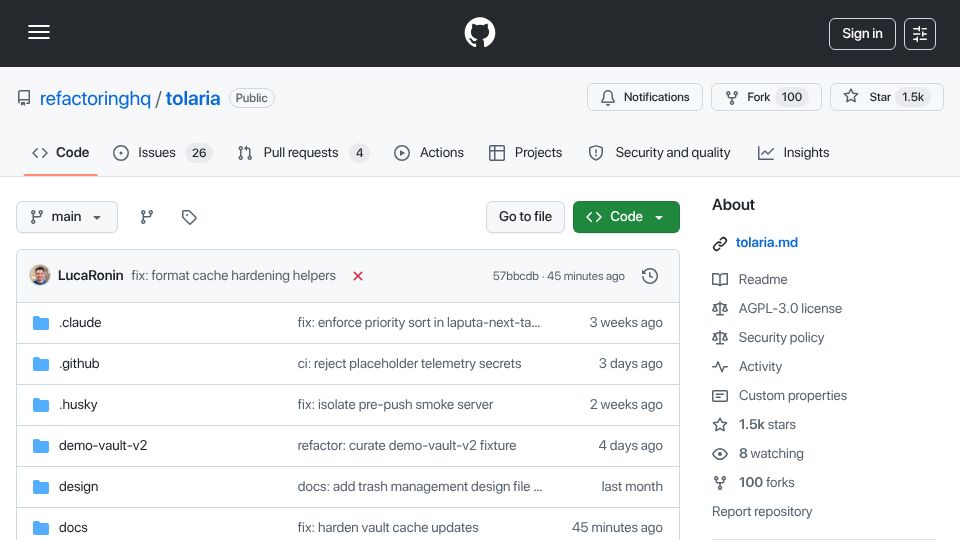
Task: Switch to the Code tab
Action: coord(61,153)
